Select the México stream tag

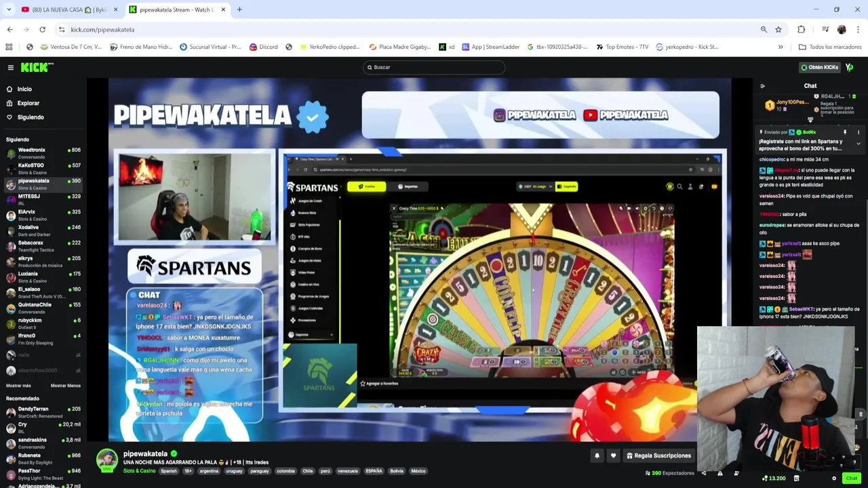tap(418, 471)
